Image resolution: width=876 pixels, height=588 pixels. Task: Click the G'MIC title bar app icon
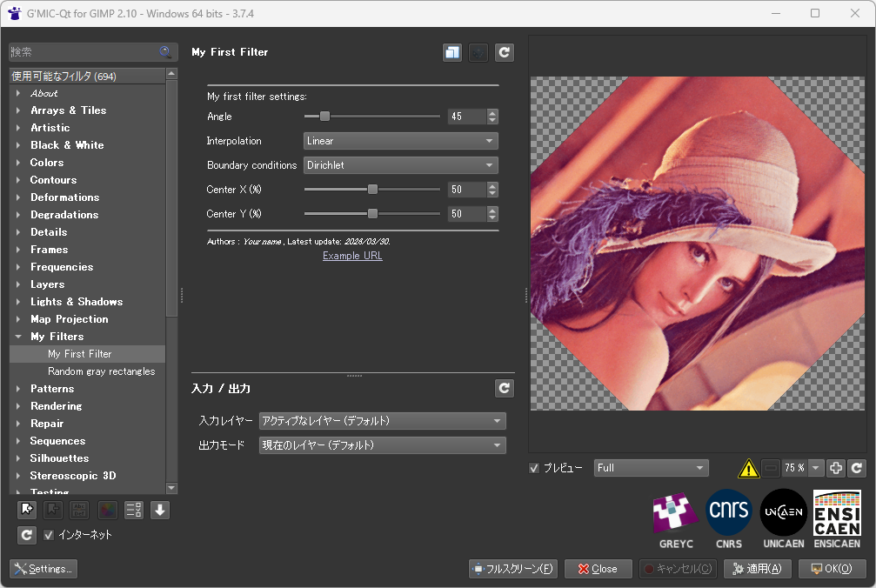click(14, 13)
